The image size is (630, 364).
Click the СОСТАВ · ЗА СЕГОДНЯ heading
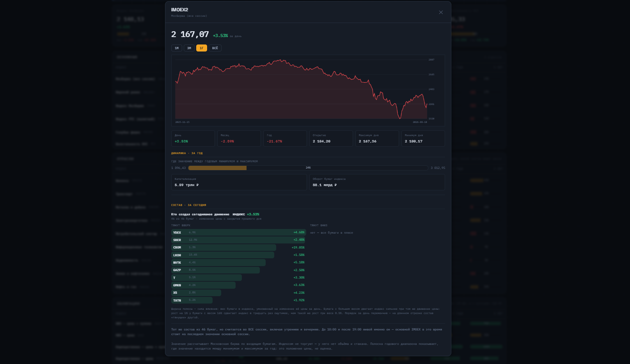click(x=189, y=205)
